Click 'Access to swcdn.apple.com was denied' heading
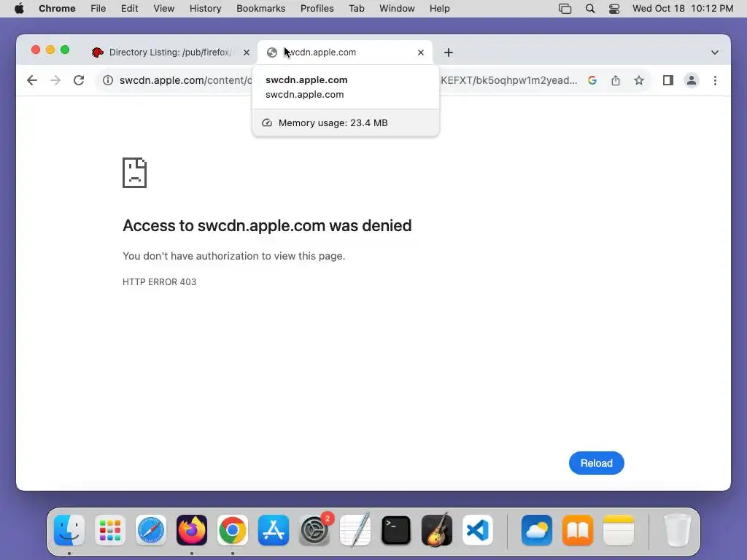This screenshot has width=747, height=560. [x=267, y=226]
